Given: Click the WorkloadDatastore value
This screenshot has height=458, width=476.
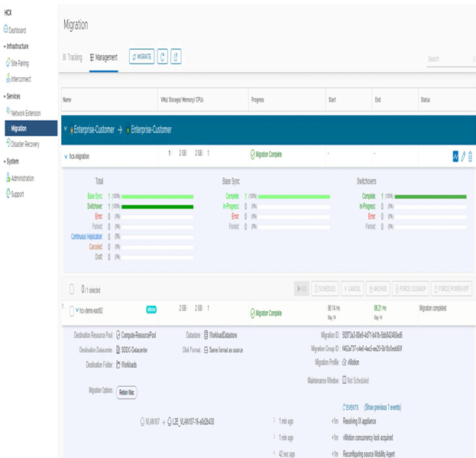Looking at the screenshot, I should click(x=223, y=336).
